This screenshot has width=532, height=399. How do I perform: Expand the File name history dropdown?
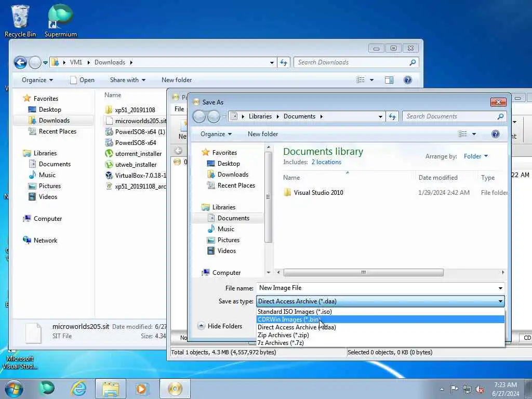500,288
